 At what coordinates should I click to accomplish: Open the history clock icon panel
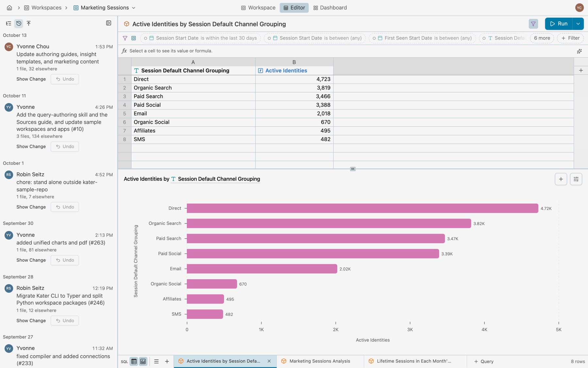coord(19,23)
